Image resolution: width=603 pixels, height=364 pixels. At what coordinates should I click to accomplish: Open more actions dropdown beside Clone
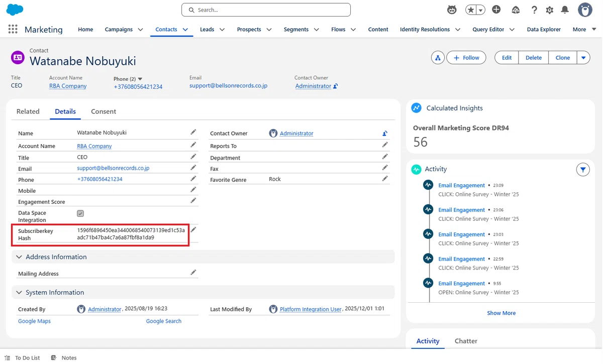[583, 58]
